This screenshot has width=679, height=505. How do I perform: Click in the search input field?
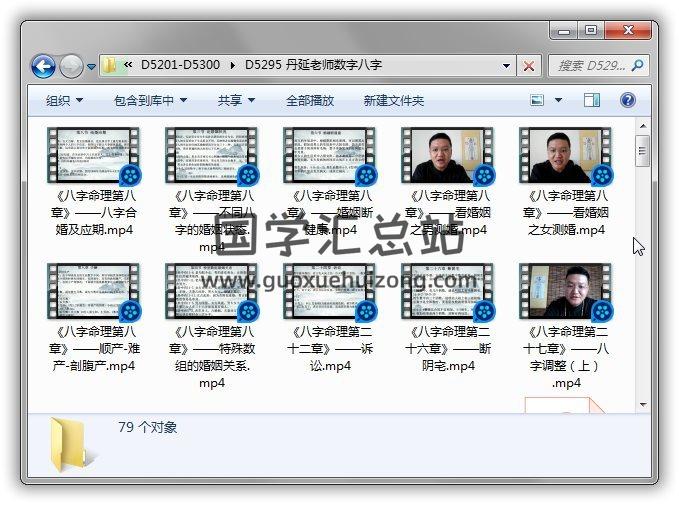point(590,66)
